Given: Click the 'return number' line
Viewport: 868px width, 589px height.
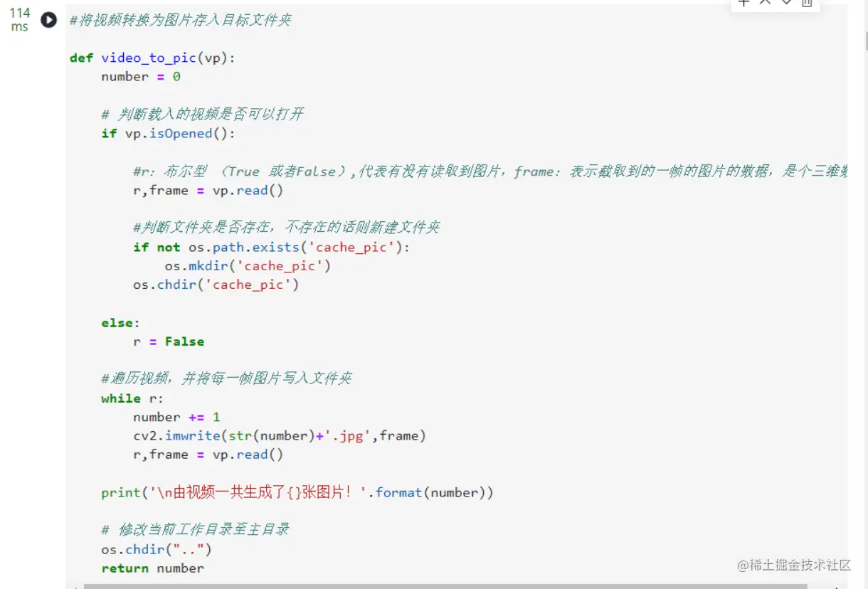Looking at the screenshot, I should [152, 568].
